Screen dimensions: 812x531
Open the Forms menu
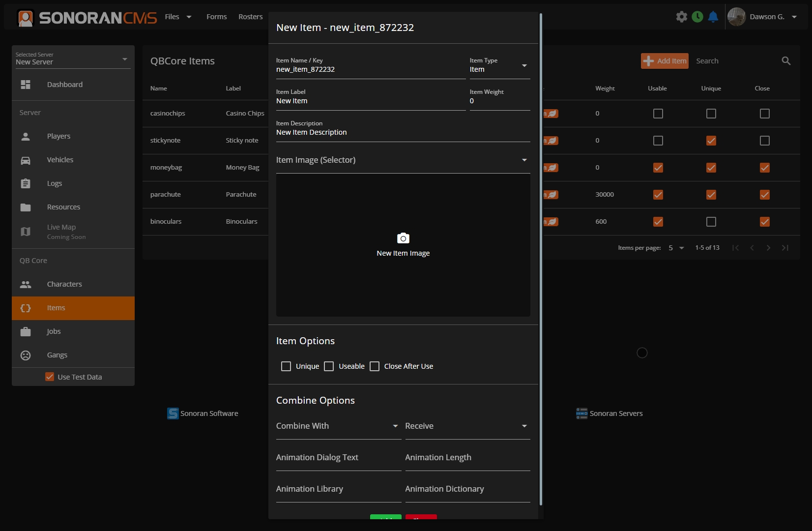pyautogui.click(x=216, y=17)
